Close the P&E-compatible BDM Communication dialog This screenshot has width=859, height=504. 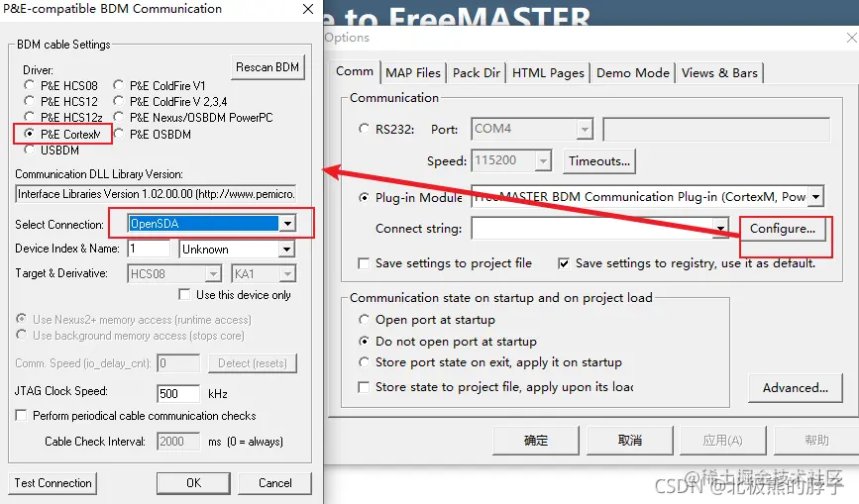(x=308, y=9)
